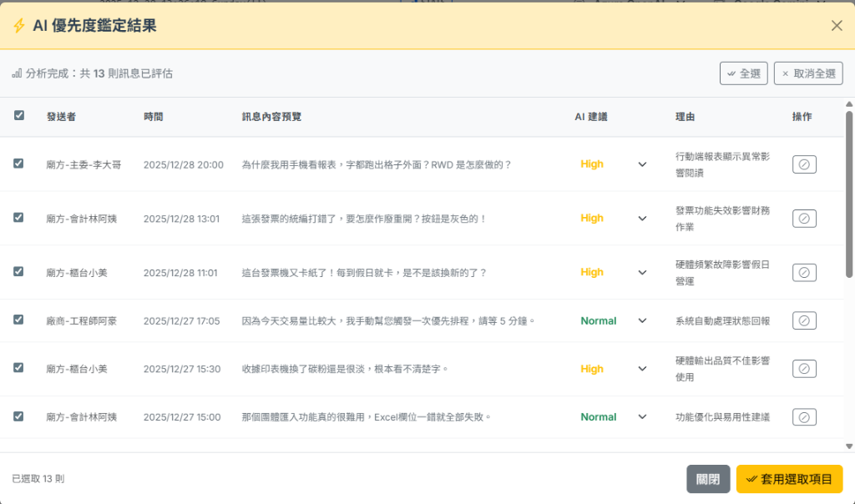Open priority dropdown for 李大哥's High message

642,164
